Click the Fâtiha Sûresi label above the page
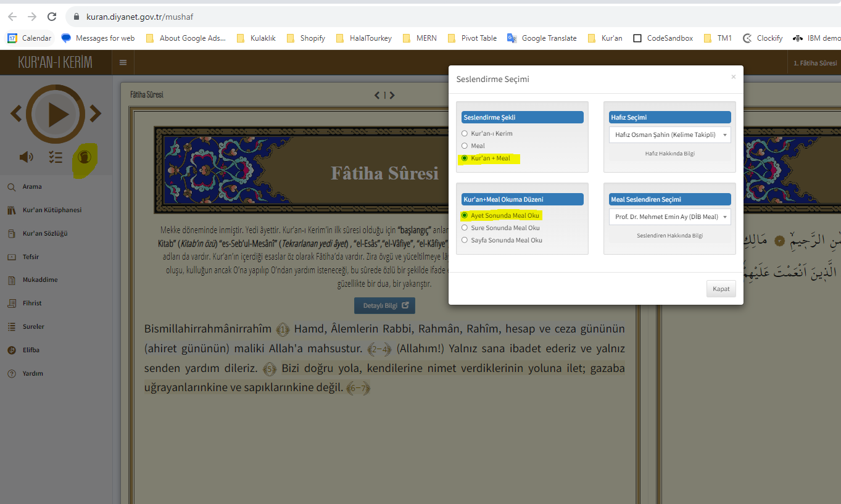This screenshot has width=841, height=504. click(147, 95)
